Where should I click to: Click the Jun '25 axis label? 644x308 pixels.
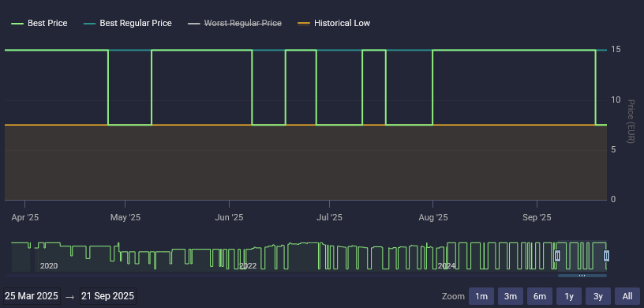229,217
